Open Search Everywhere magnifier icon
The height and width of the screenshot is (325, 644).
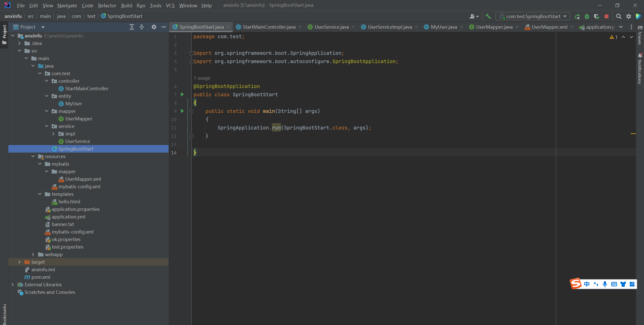coord(619,16)
